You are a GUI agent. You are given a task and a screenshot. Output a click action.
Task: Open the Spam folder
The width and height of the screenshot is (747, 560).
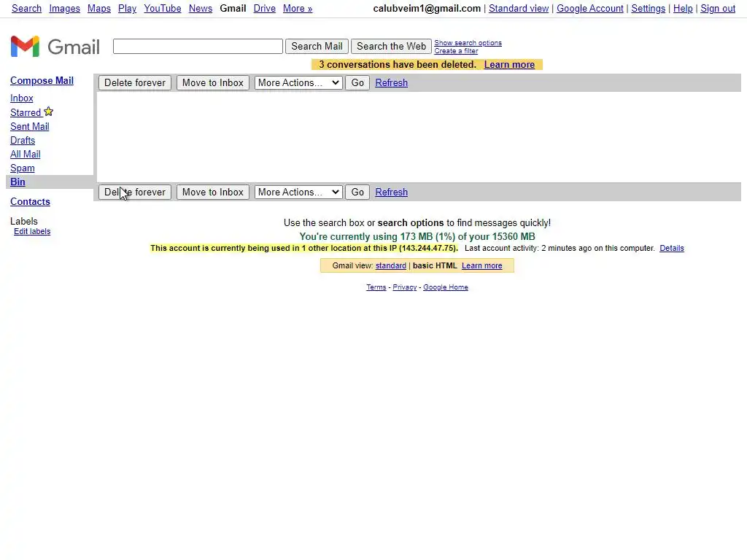(23, 168)
